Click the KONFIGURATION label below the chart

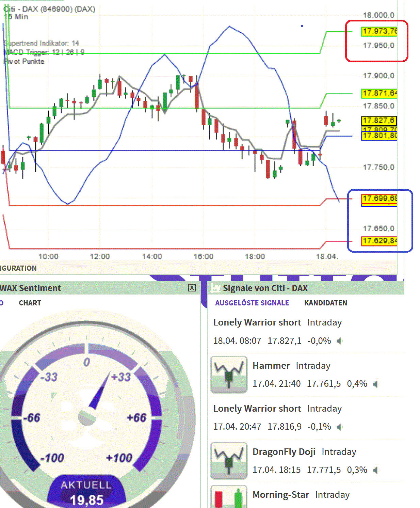click(19, 268)
